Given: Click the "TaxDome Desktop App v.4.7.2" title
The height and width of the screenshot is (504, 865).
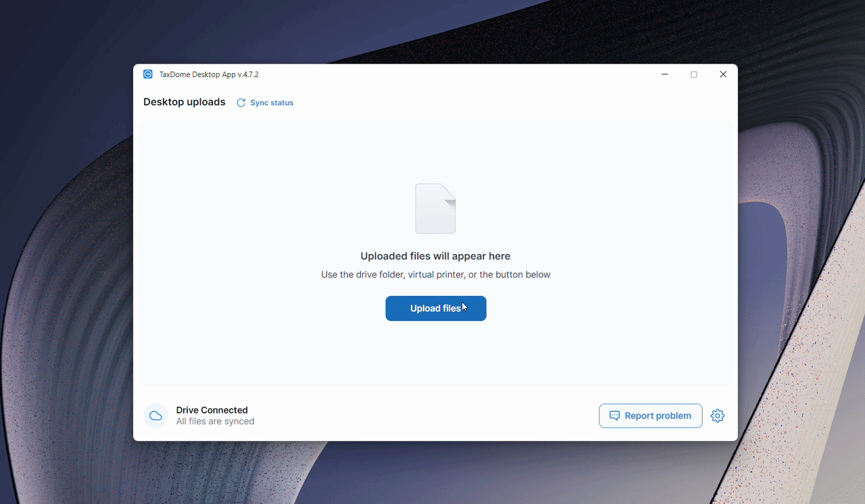Looking at the screenshot, I should tap(209, 74).
